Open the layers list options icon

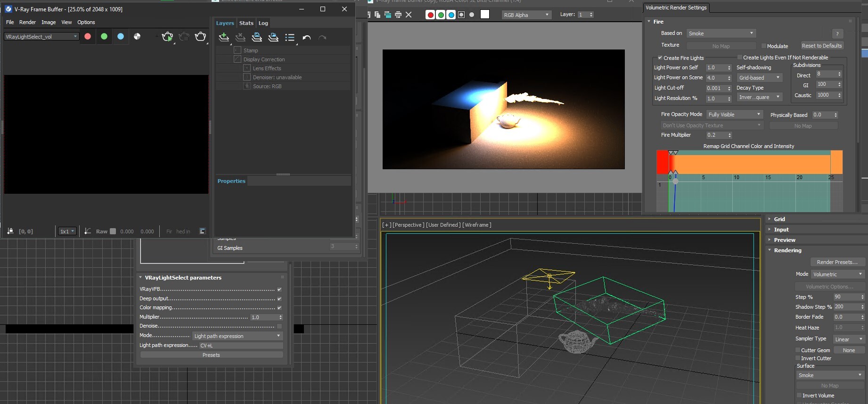[290, 38]
